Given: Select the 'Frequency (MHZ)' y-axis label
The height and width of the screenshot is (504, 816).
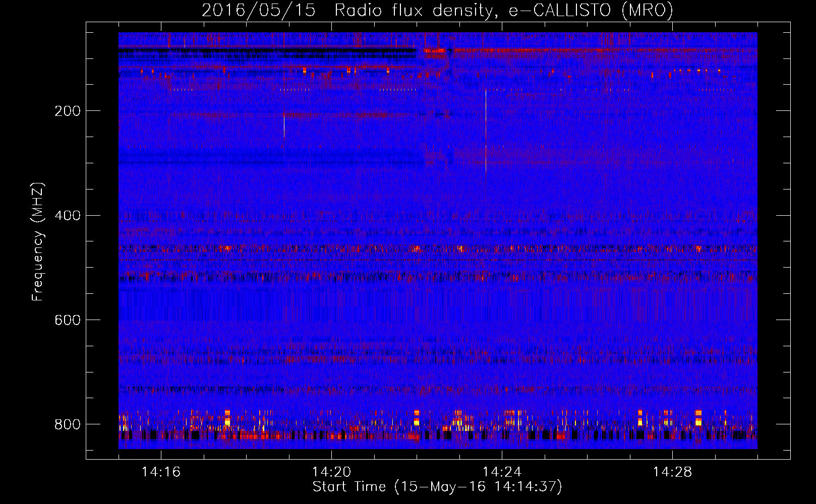Looking at the screenshot, I should [38, 241].
